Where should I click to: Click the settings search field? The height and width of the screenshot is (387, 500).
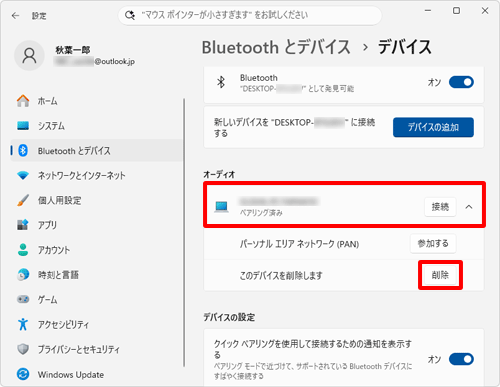pyautogui.click(x=250, y=15)
